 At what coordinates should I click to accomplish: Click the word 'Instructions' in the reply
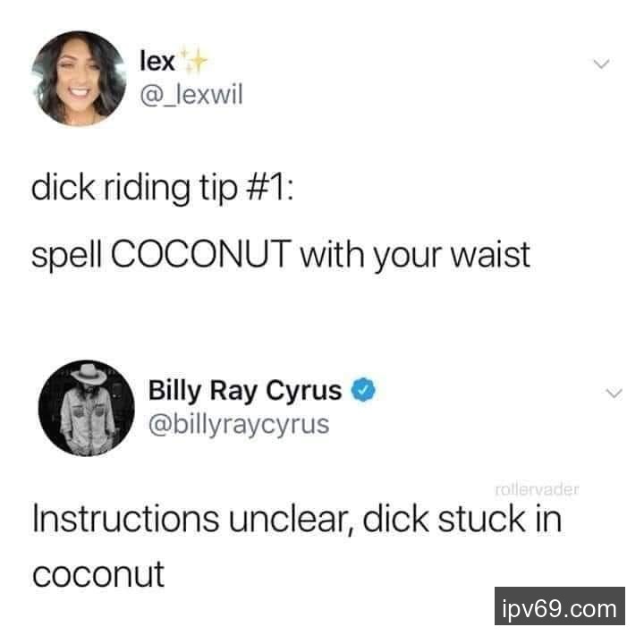click(126, 519)
